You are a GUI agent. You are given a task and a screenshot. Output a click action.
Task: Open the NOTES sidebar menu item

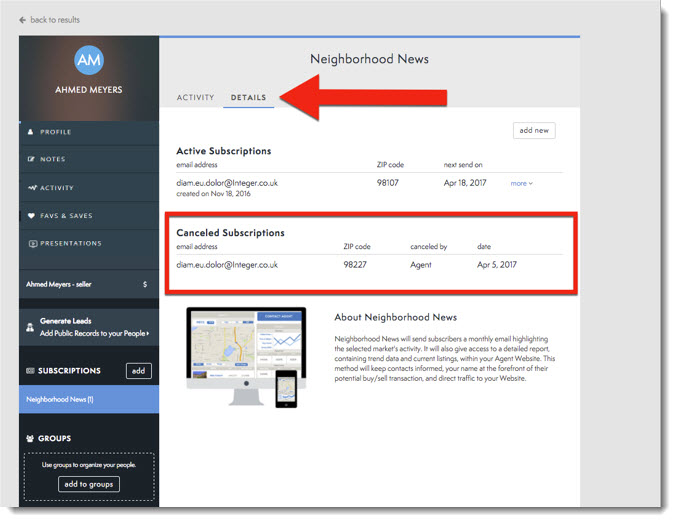(89, 159)
